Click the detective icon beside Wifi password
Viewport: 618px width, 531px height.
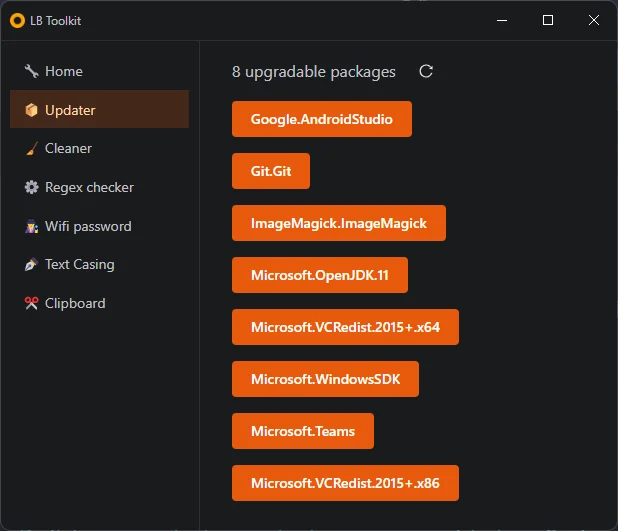point(32,226)
